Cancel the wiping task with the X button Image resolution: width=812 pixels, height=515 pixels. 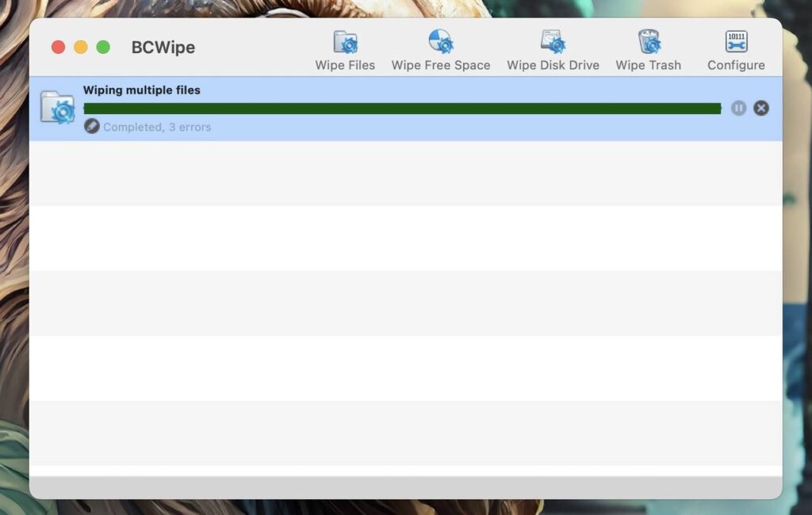coord(760,109)
